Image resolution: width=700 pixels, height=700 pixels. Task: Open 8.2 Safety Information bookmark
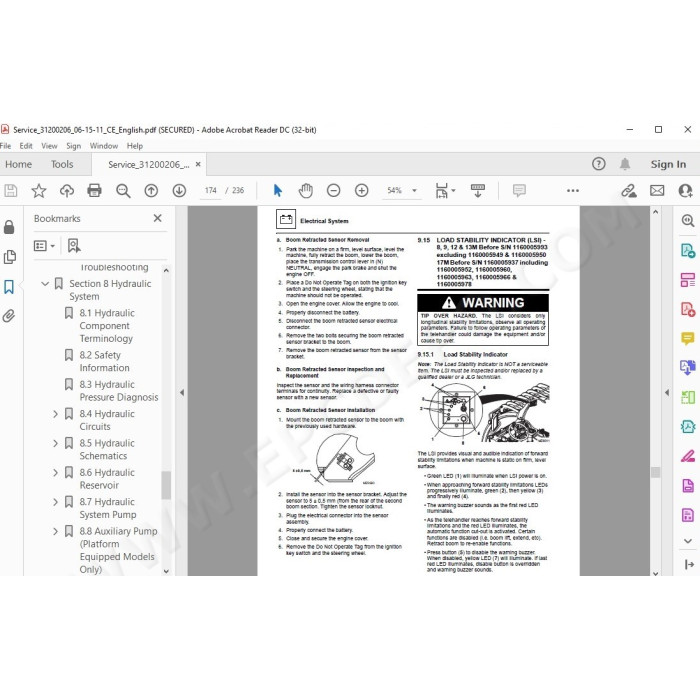(104, 361)
